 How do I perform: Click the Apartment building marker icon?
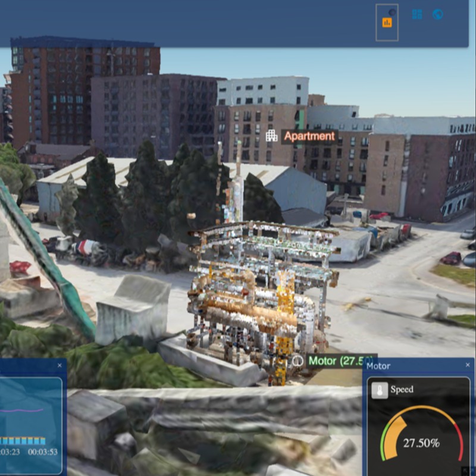(x=271, y=136)
